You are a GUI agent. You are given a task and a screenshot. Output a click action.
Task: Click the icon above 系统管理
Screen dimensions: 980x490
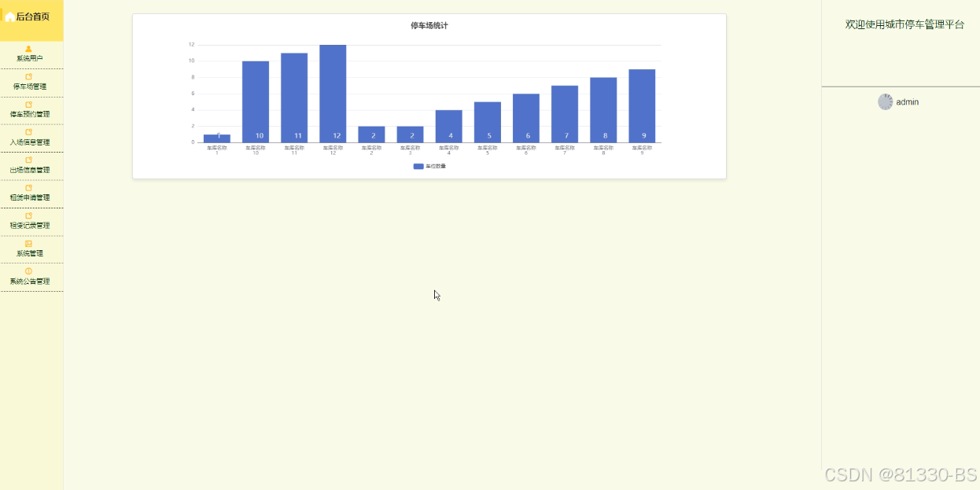(29, 244)
